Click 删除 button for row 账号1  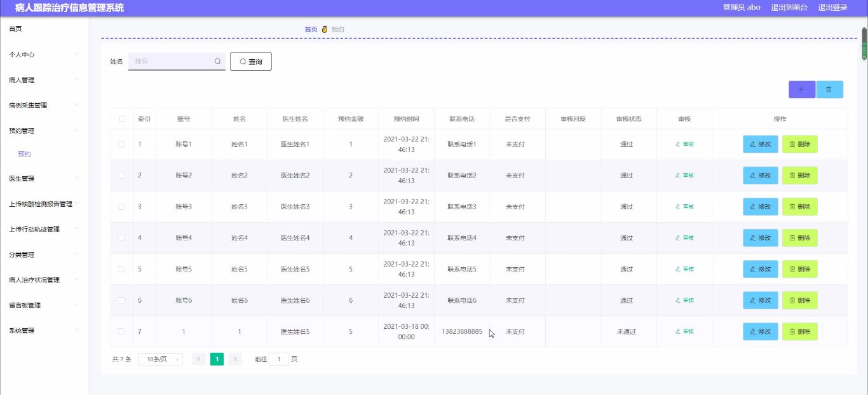pos(800,144)
